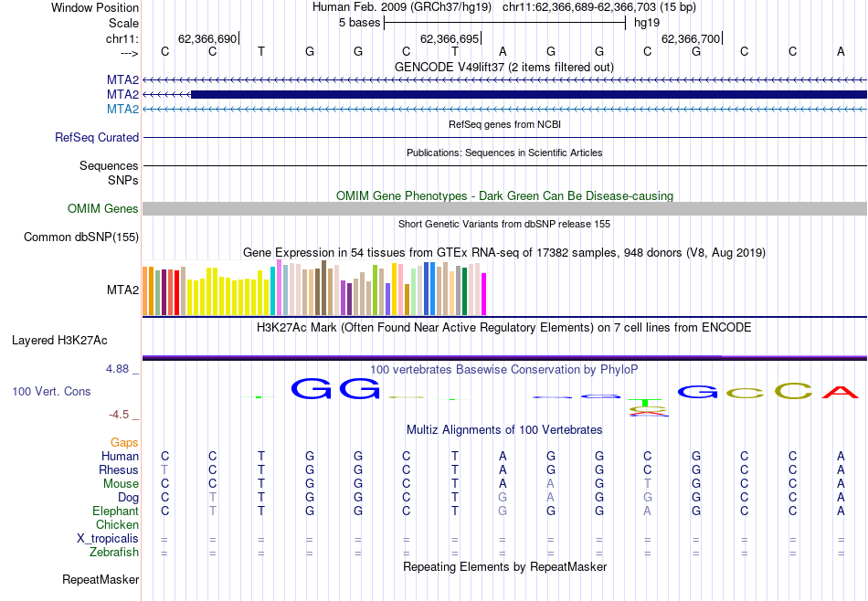
Task: Open OMIM Gene Phenotypes track title
Action: click(504, 195)
